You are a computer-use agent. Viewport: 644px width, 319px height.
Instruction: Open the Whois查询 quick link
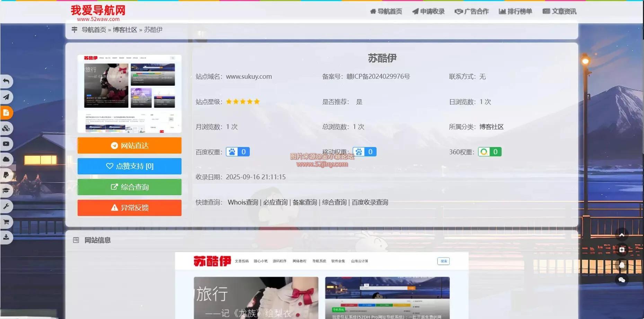[243, 202]
